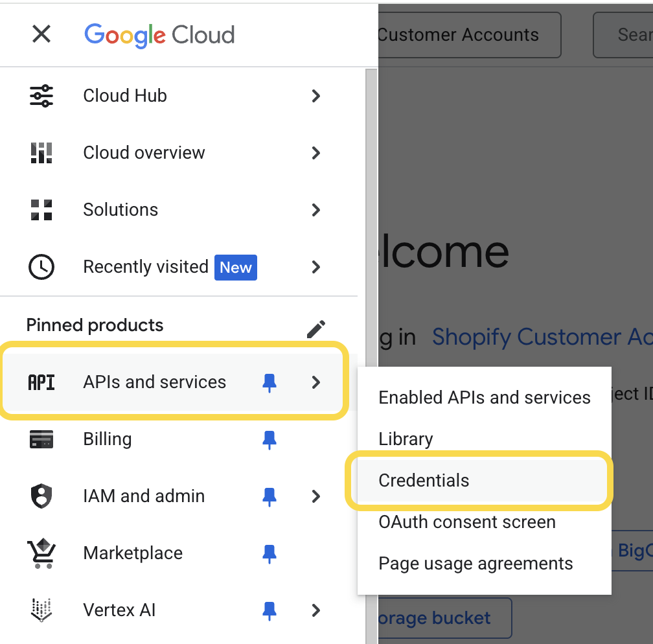
Task: Click the storage bucket button
Action: pos(445,617)
